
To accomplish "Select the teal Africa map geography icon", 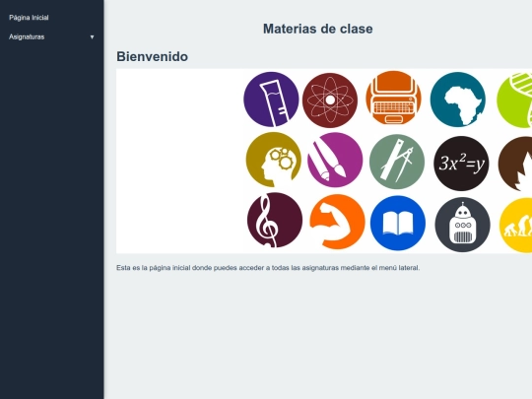I will 458,100.
